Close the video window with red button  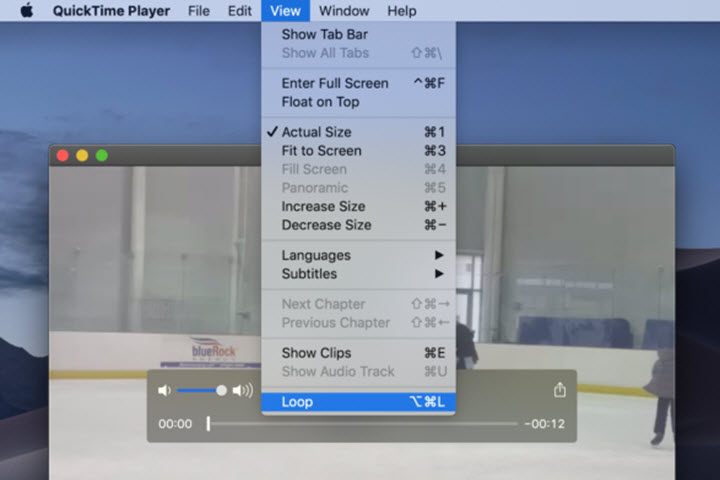(x=63, y=155)
